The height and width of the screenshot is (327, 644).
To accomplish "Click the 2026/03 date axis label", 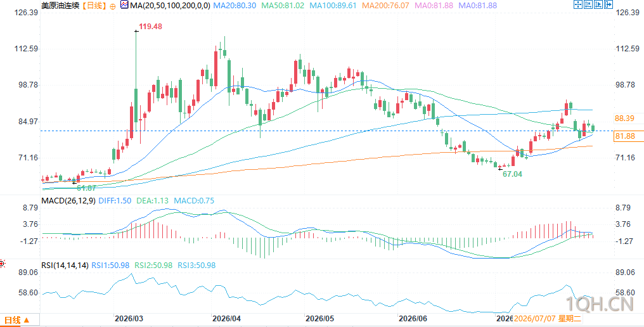I will pyautogui.click(x=127, y=318).
